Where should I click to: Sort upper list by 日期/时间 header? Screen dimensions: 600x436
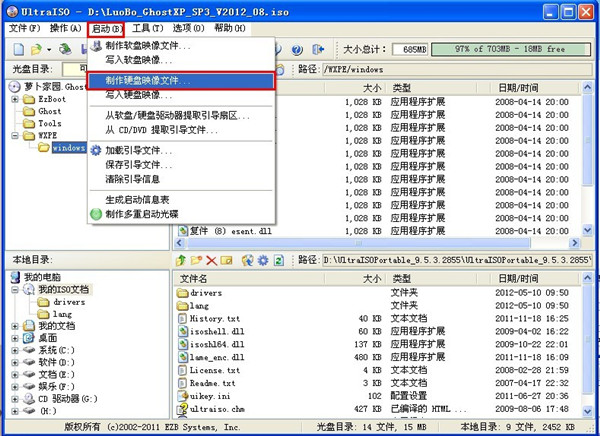(x=535, y=88)
